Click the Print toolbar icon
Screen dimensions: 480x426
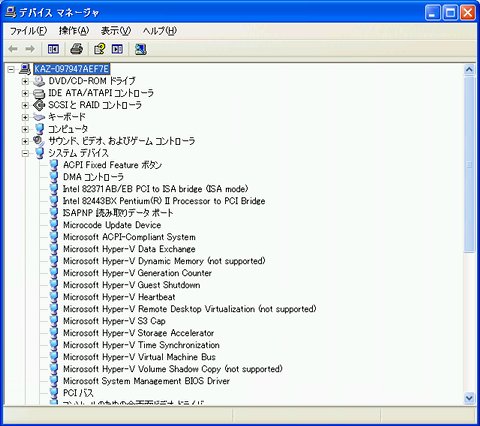point(77,49)
